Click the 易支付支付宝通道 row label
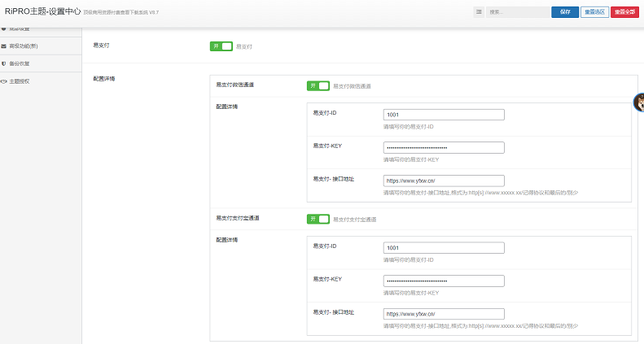 [x=238, y=218]
